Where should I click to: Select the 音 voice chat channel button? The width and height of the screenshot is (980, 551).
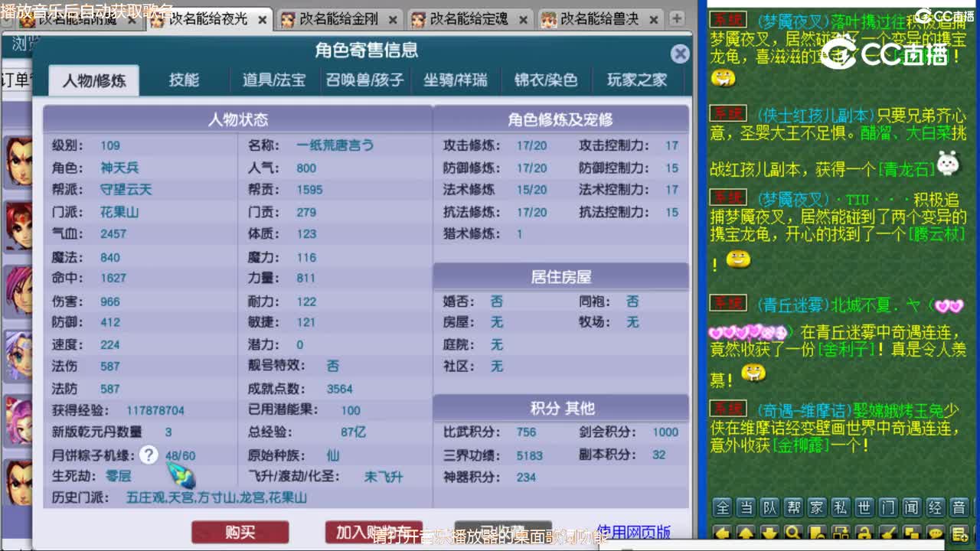tap(959, 508)
